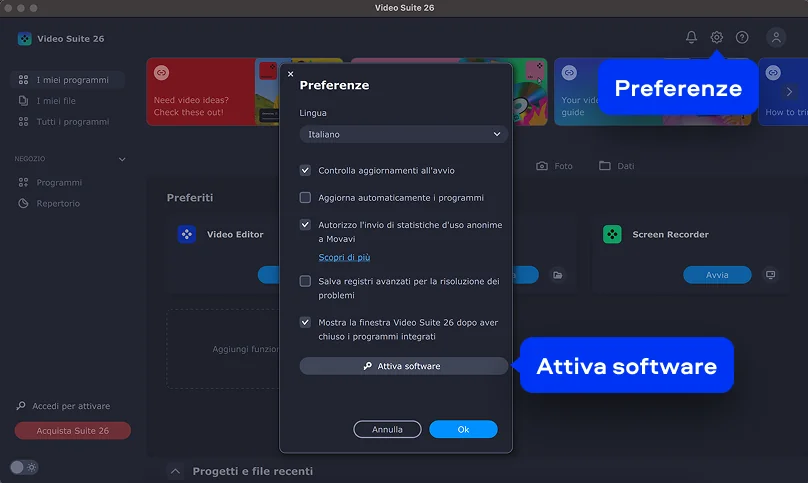Launch Screen Recorder with Avvia
The width and height of the screenshot is (808, 483).
(x=717, y=275)
